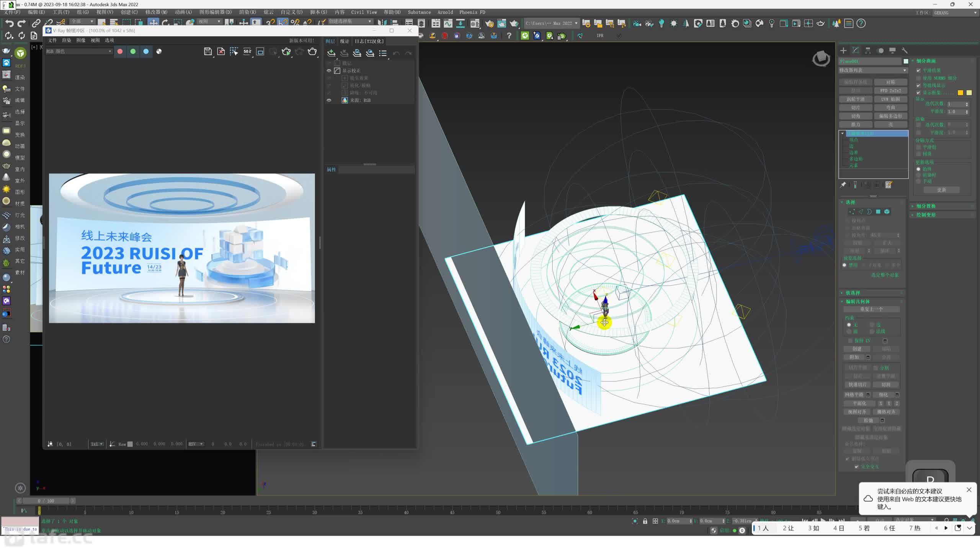Open the 图像 menu in V-Ray frame buffer
This screenshot has width=980, height=551.
(81, 40)
